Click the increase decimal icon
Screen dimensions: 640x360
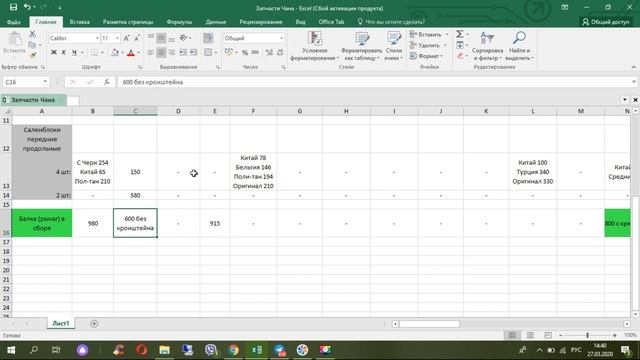click(x=269, y=52)
